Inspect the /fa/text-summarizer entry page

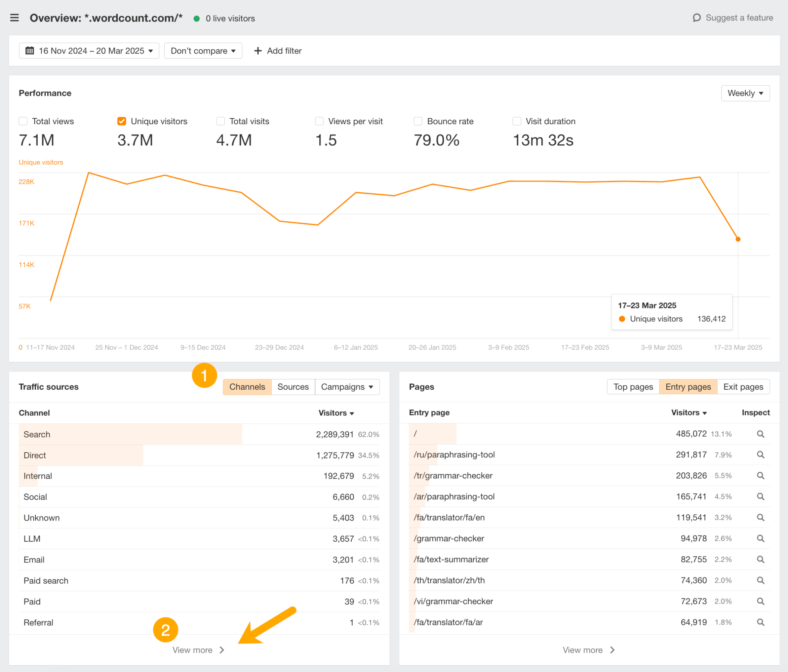[x=760, y=559]
